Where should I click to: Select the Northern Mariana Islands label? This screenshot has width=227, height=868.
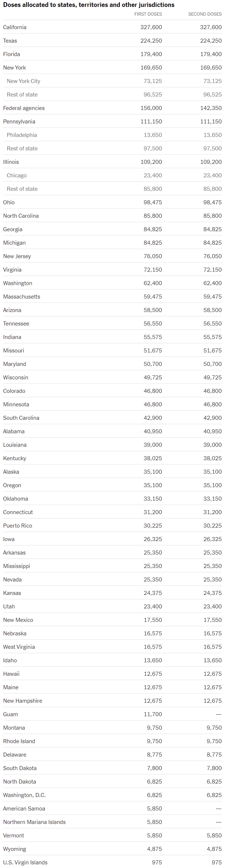point(34,822)
